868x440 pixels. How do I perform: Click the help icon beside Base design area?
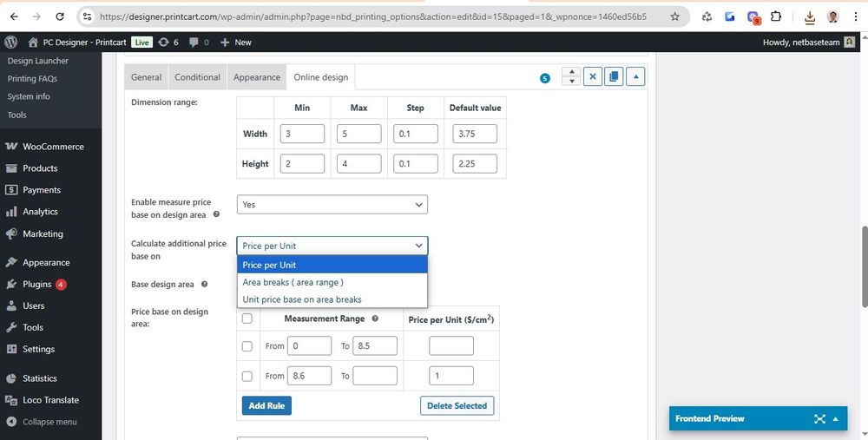204,284
